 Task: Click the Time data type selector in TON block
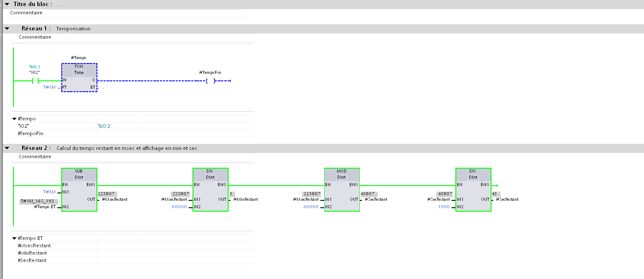click(x=79, y=73)
